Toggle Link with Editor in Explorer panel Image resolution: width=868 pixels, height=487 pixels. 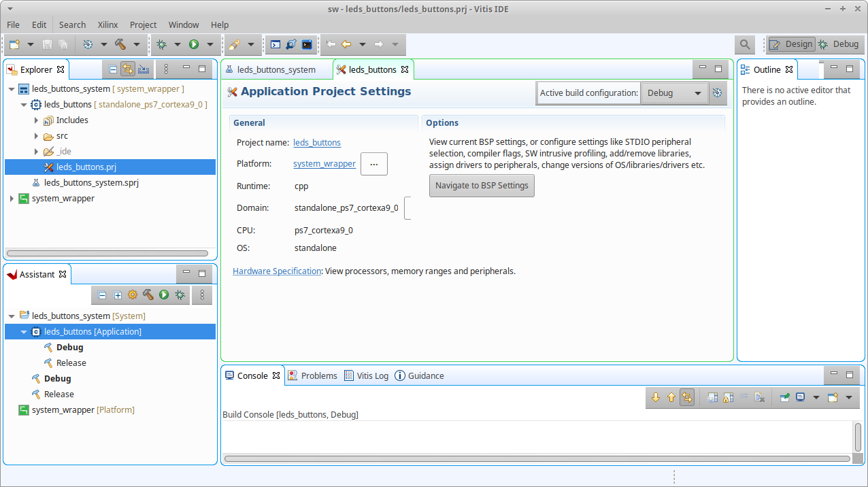[127, 69]
